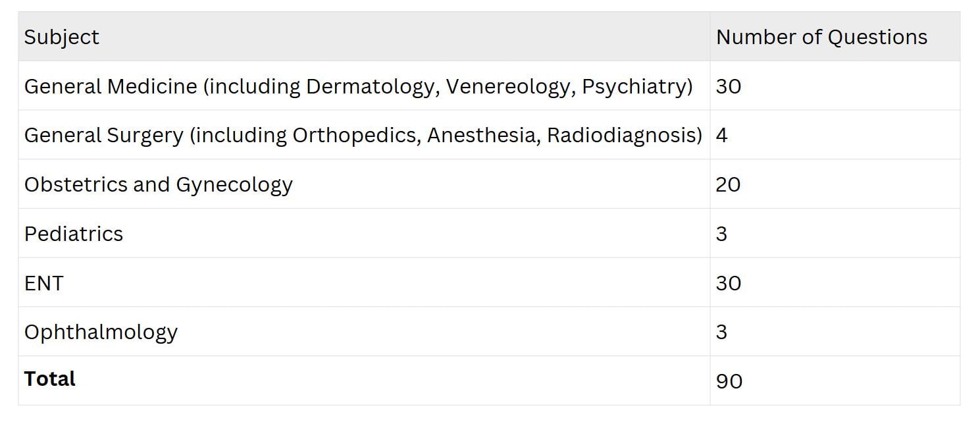Image resolution: width=980 pixels, height=424 pixels.
Task: Select the Ophthalmology subject cell
Action: tap(101, 332)
